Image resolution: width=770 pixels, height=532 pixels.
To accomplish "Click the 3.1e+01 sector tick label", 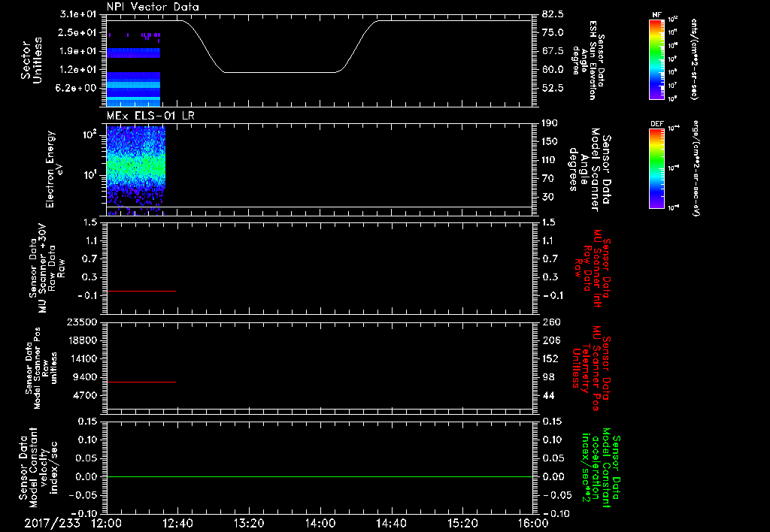I will pyautogui.click(x=78, y=14).
